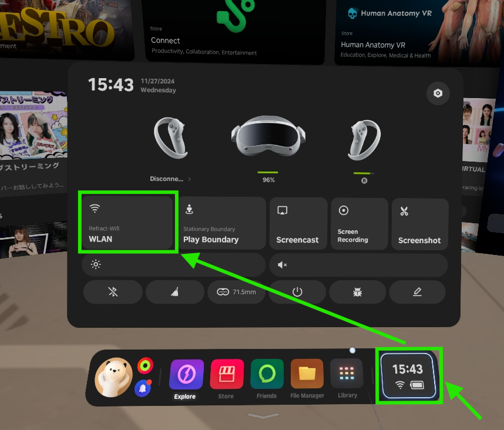
Task: Click the broom cleanup button
Action: (175, 292)
